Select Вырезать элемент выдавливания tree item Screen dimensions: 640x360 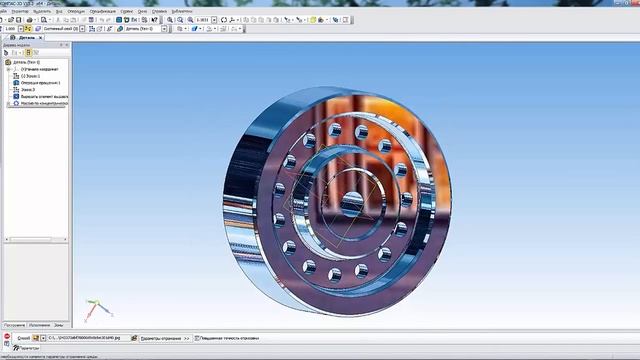(x=44, y=97)
